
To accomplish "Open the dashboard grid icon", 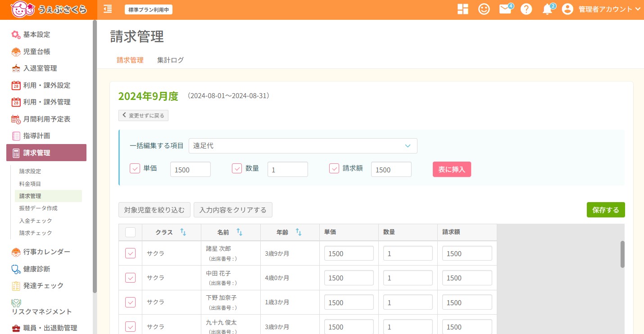I will (463, 9).
